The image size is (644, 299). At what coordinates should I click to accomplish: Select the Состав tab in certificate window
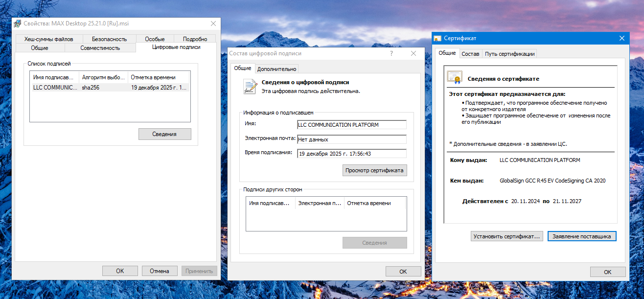(470, 54)
